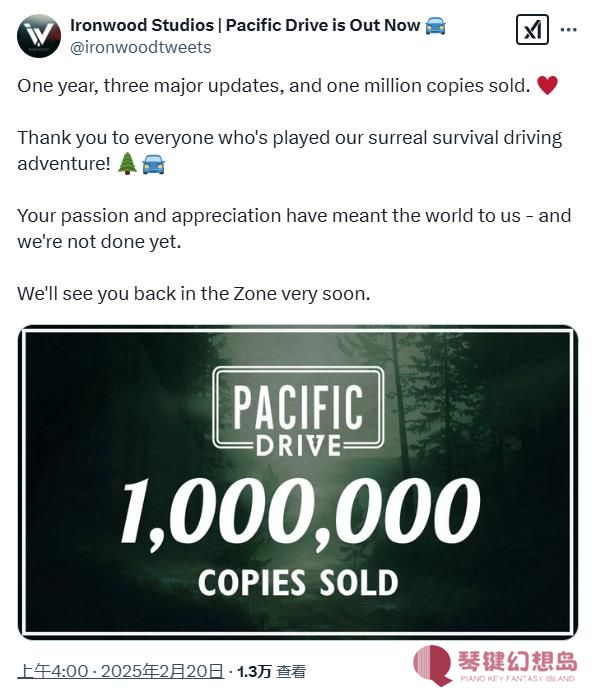Click the red heart emoji
Viewport: 595px width, 692px height.
click(x=547, y=85)
